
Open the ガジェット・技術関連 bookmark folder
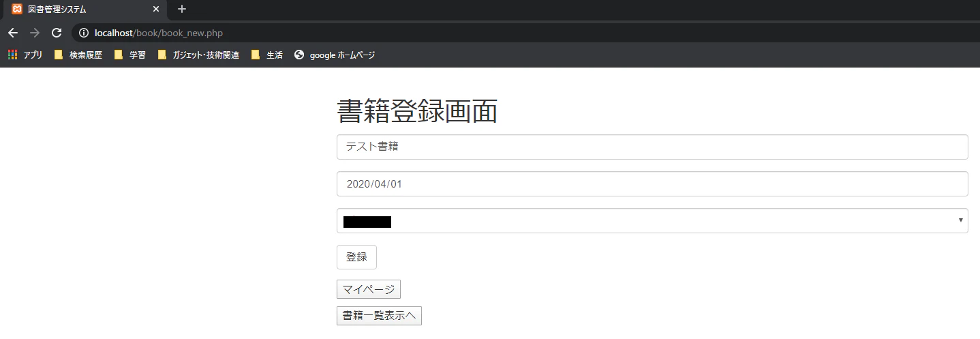tap(198, 55)
